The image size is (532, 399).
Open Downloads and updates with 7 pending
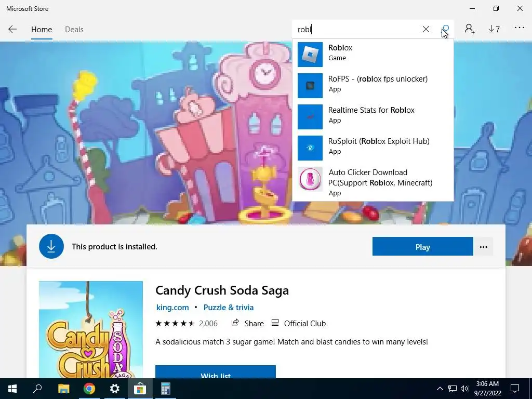(494, 30)
